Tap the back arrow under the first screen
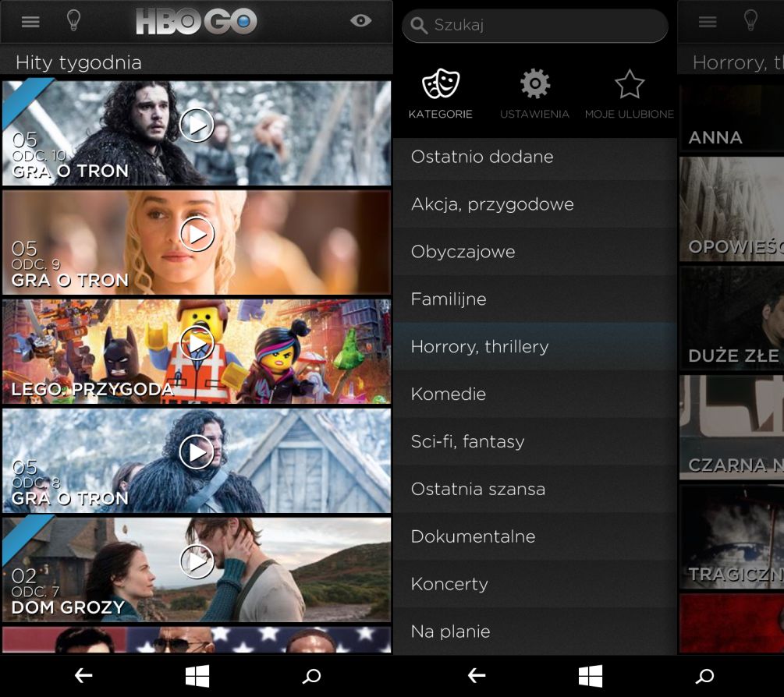784x697 pixels. click(83, 676)
